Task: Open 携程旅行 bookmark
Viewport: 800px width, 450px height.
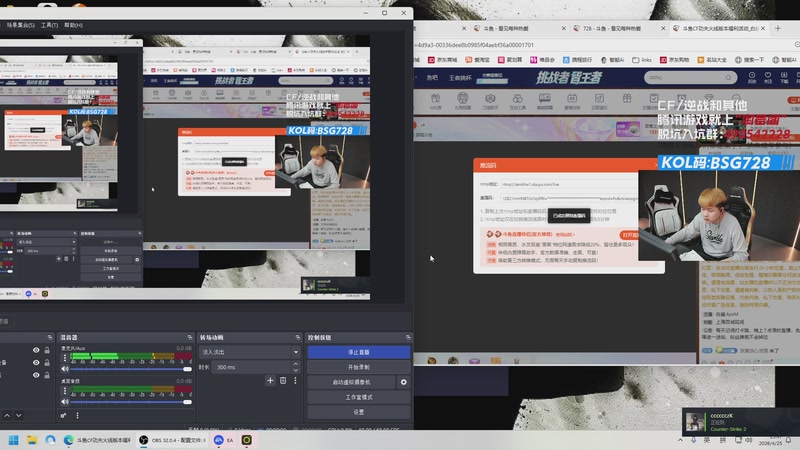Action: pos(577,60)
